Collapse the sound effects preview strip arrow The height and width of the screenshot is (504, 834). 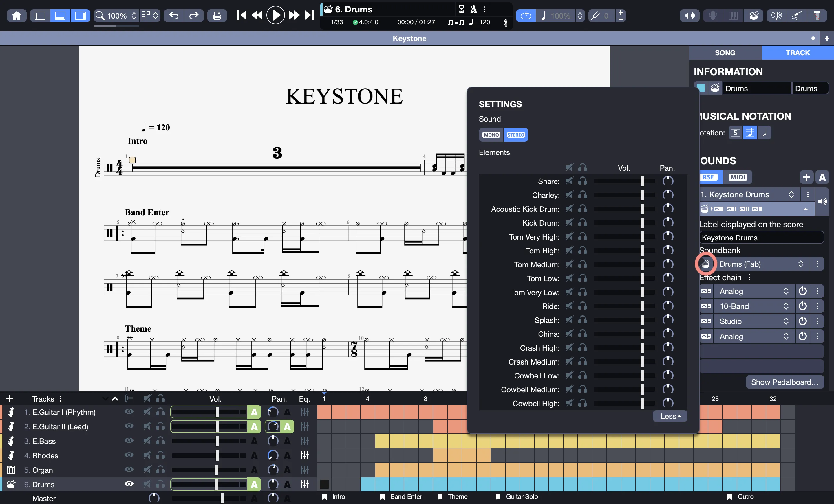point(806,209)
